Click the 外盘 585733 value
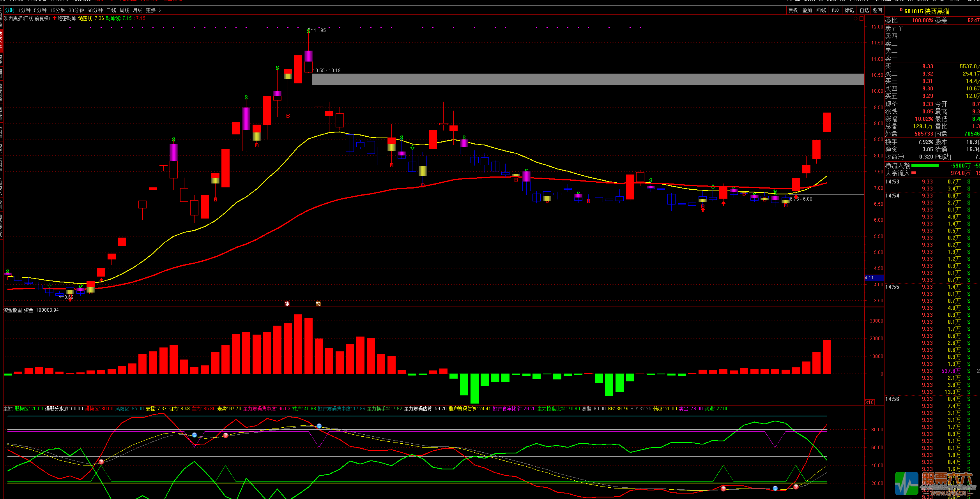 tap(924, 134)
